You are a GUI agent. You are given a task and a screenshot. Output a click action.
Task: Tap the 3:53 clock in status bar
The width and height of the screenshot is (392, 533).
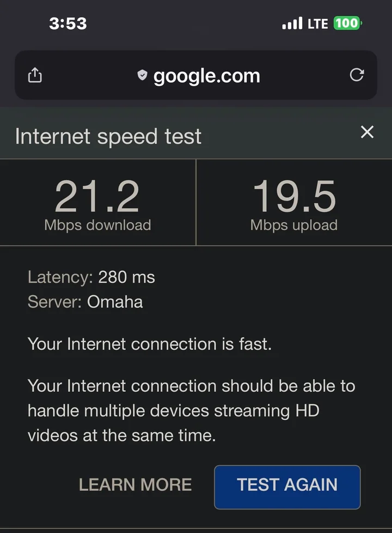tap(68, 23)
